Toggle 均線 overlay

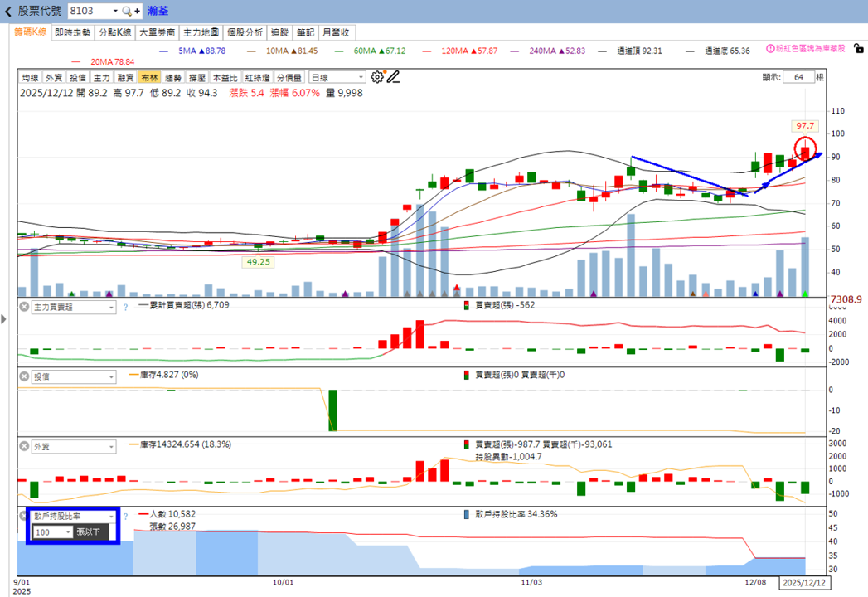(30, 78)
